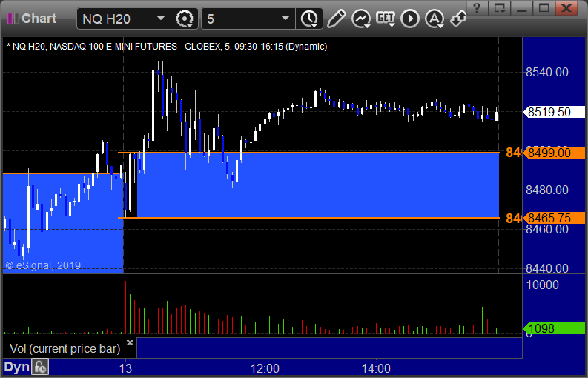Click the window options icon next to help

coord(500,8)
